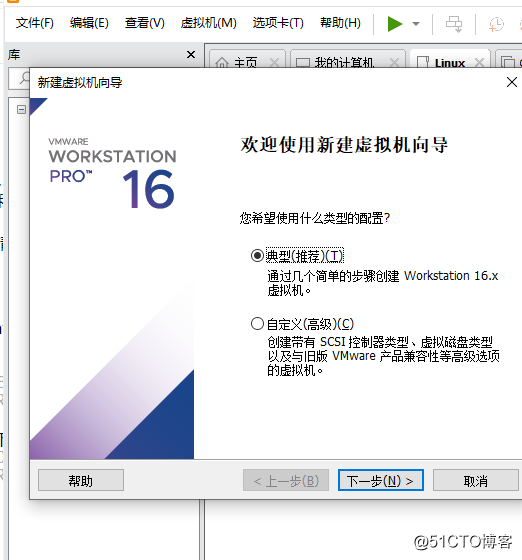Click the 取消 button
The height and width of the screenshot is (560, 522).
tap(476, 480)
